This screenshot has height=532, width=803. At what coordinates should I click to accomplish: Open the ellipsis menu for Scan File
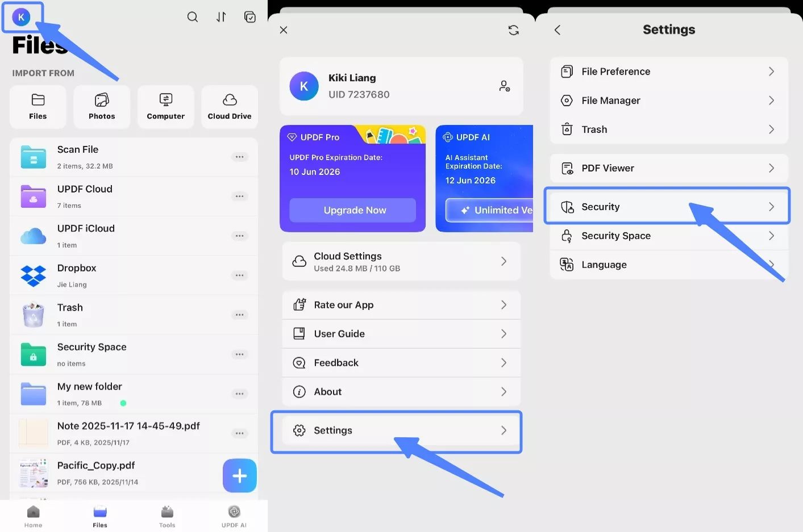click(x=239, y=157)
